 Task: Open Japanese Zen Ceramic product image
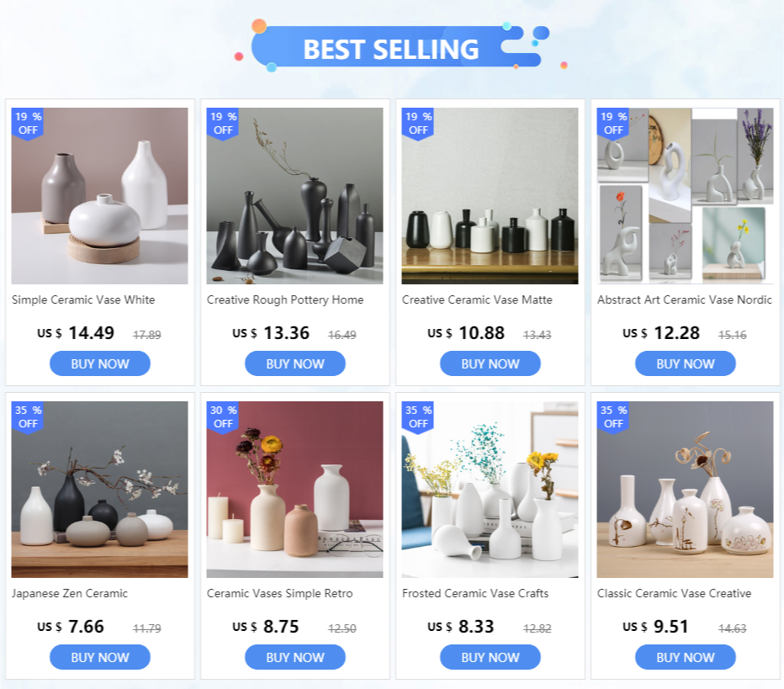(x=99, y=490)
